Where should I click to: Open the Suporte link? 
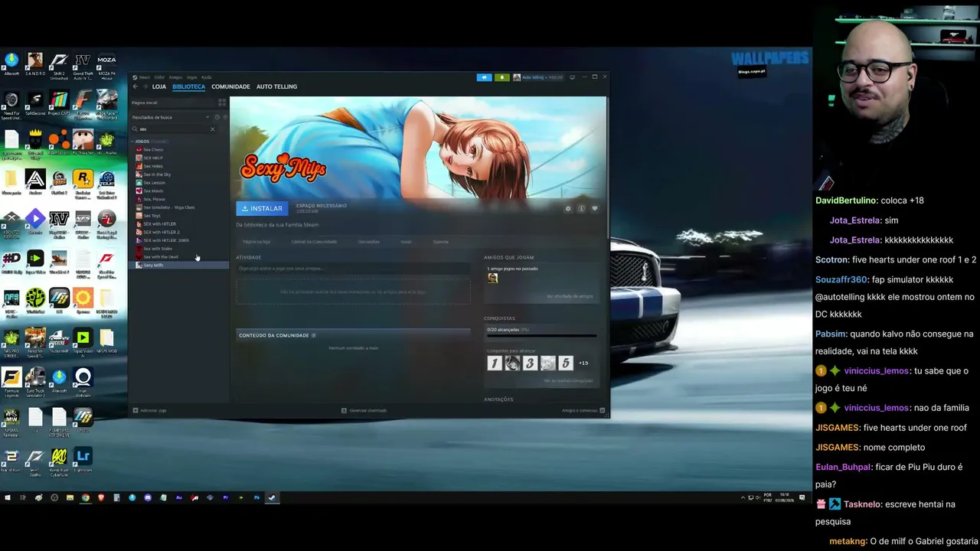440,242
